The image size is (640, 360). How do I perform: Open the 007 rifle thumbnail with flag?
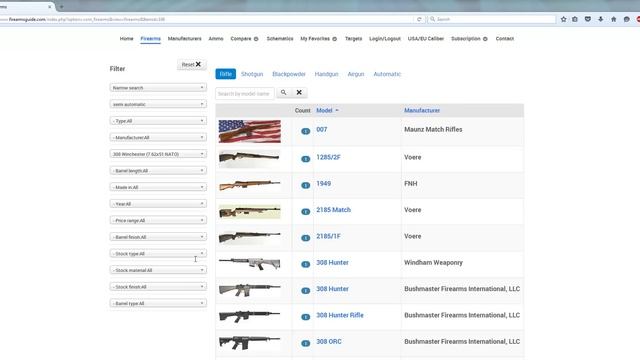coord(250,131)
